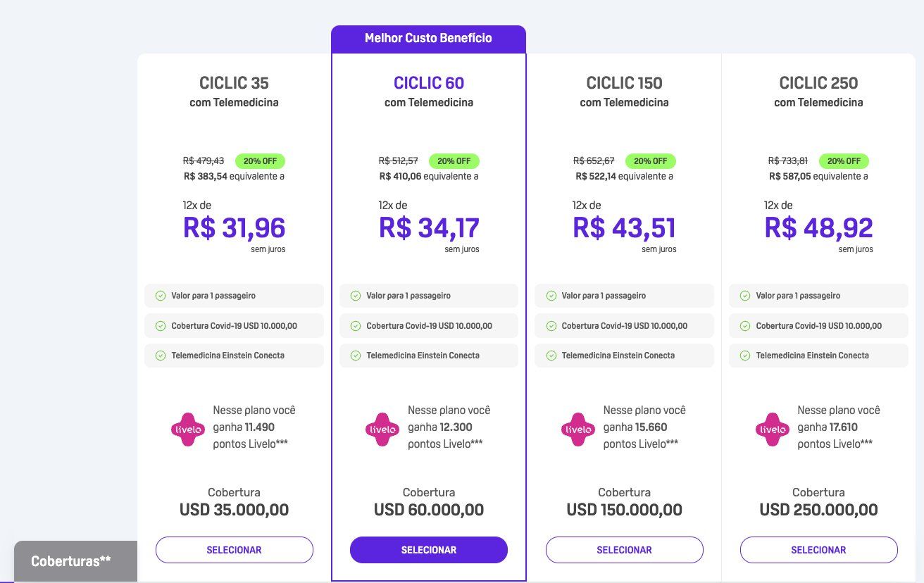Click the Livelo logo in CICLIC 150 plan
924x583 pixels.
[x=578, y=429]
